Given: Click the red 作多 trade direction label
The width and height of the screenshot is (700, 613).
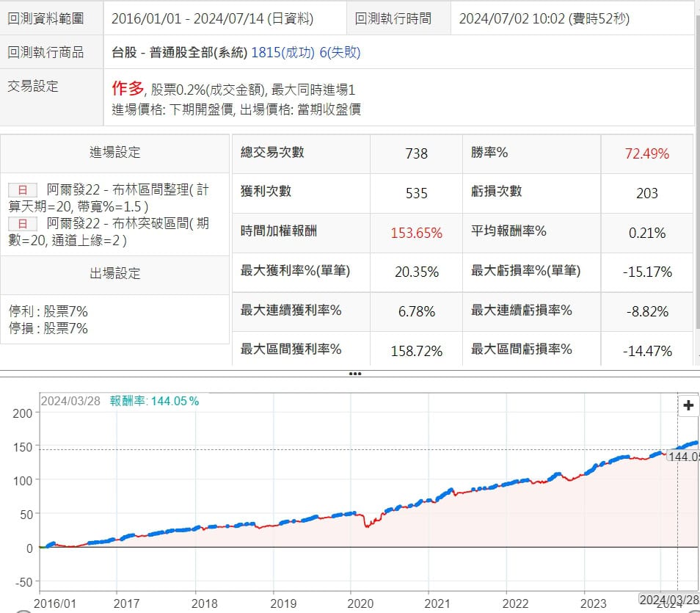Looking at the screenshot, I should tap(128, 89).
